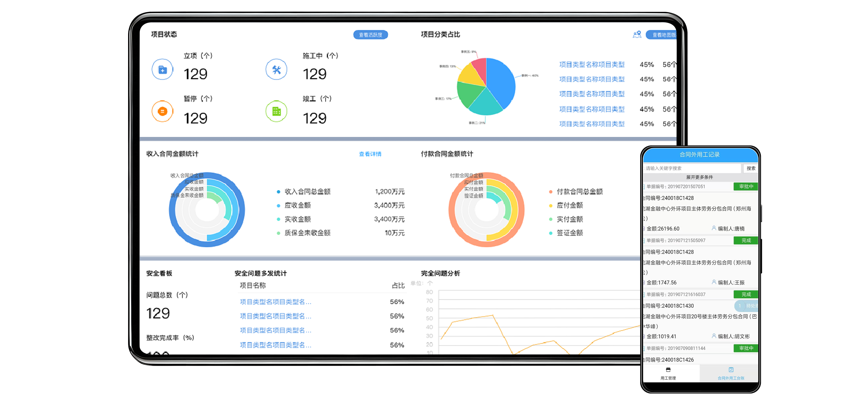This screenshot has width=868, height=405.
Task: Click the 请输入关键字搜索 search field
Action: (x=692, y=168)
